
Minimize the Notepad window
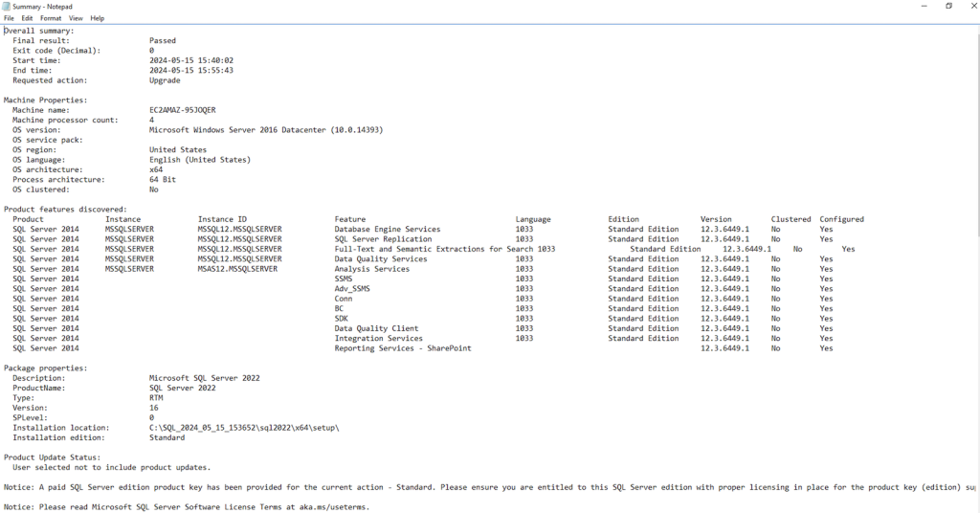coord(924,6)
